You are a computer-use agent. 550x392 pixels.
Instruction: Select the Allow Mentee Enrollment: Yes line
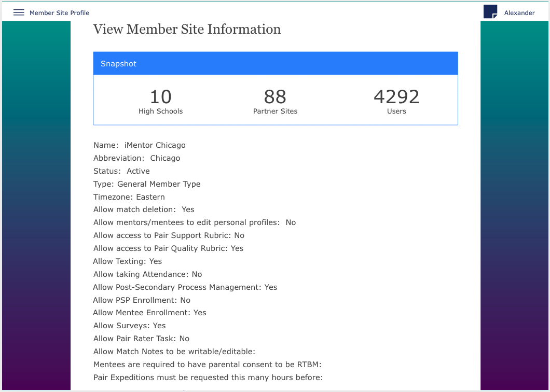149,313
